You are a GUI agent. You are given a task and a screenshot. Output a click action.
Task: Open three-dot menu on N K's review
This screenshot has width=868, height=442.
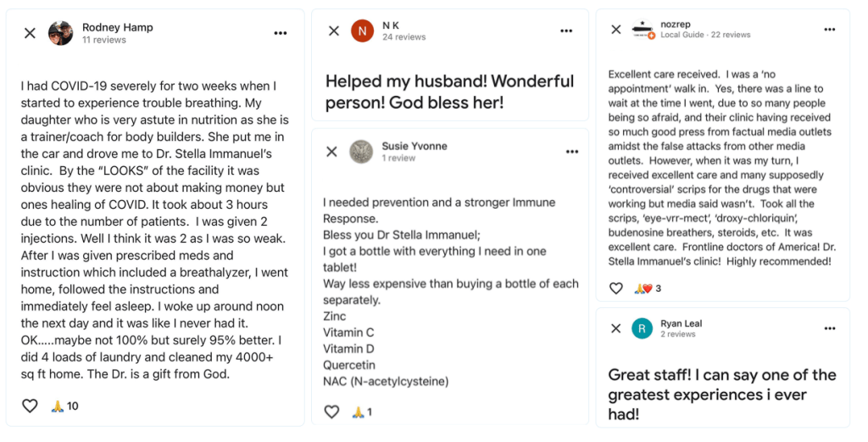(566, 31)
